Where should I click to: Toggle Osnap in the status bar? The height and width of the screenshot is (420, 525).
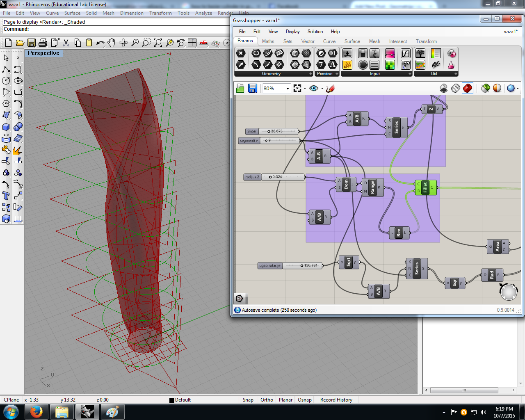304,400
